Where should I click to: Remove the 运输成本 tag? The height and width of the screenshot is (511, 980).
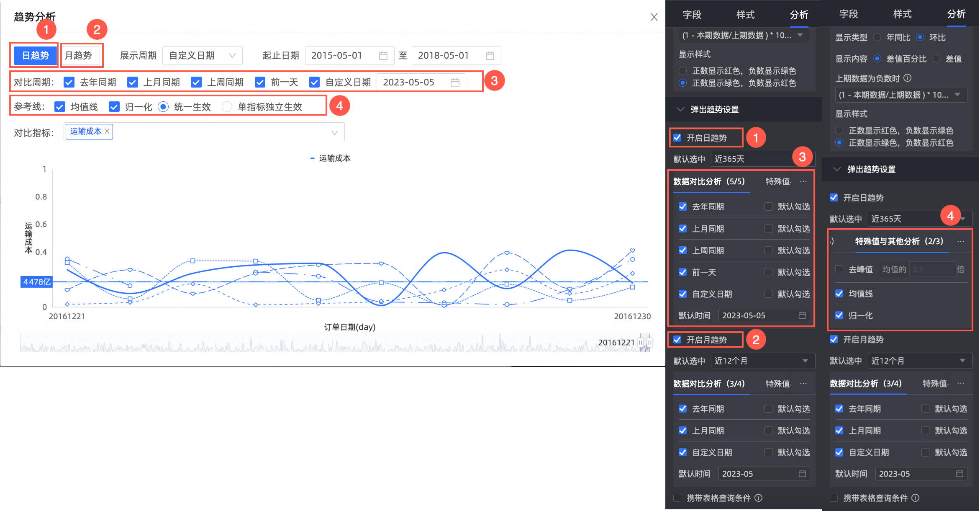click(107, 131)
